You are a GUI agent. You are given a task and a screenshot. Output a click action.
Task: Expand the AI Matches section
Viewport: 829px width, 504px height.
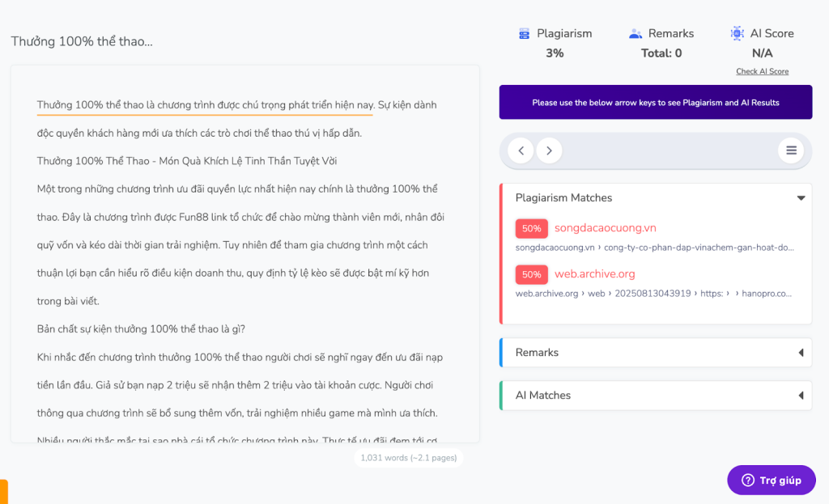click(801, 396)
